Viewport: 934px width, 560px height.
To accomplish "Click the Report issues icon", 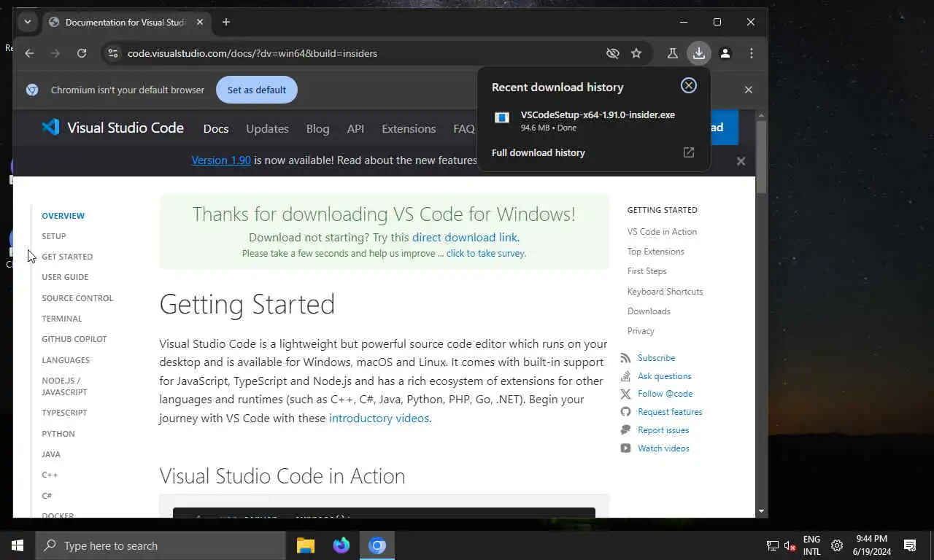I will 625,430.
